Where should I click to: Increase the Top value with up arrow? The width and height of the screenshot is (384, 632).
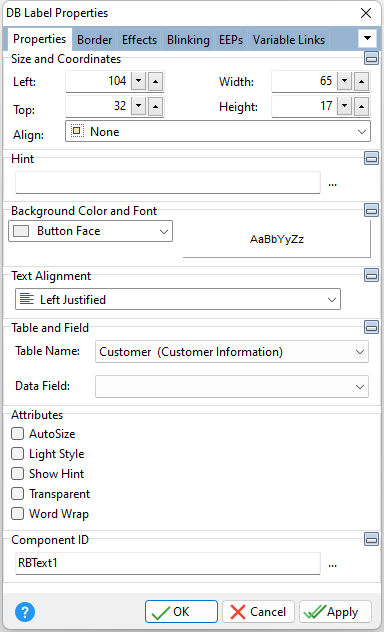pos(156,106)
